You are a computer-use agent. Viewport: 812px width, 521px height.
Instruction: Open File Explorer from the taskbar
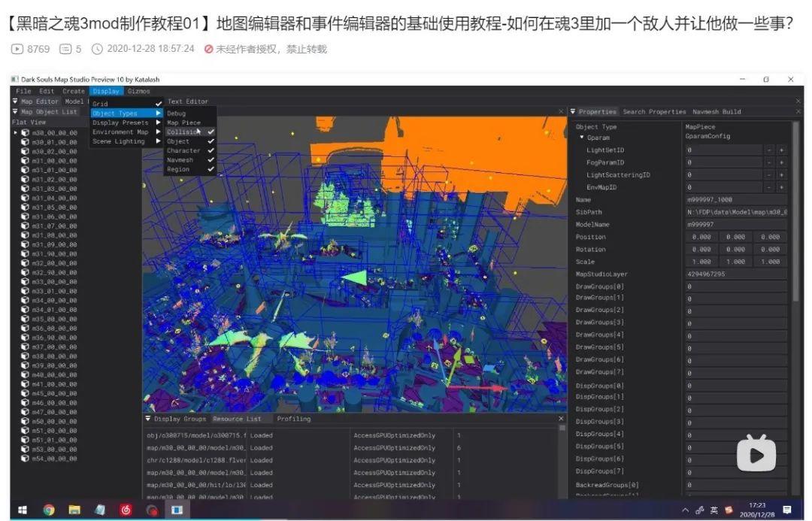(x=74, y=510)
